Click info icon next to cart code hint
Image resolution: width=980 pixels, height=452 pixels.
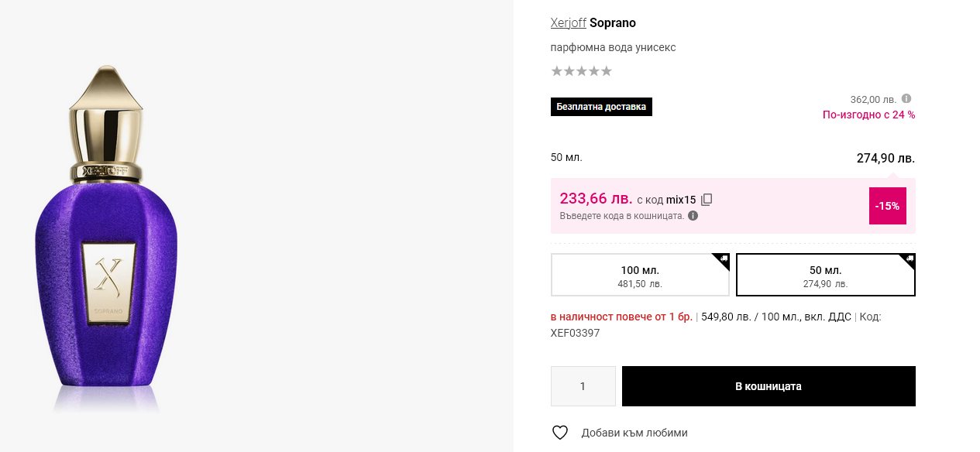point(693,216)
